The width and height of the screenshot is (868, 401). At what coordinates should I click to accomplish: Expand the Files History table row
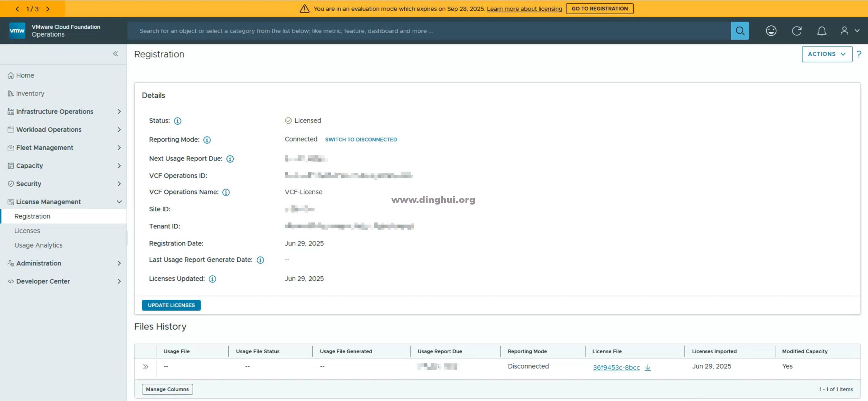145,367
